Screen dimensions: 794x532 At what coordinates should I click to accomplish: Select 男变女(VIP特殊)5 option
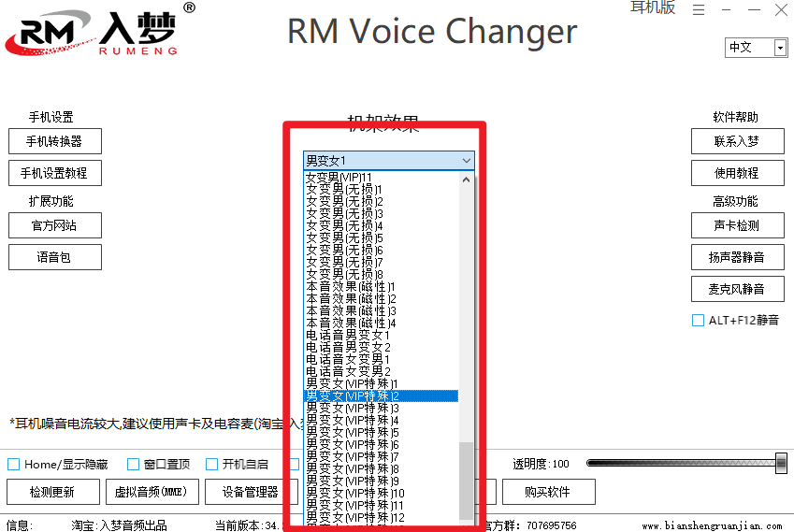[x=382, y=432]
